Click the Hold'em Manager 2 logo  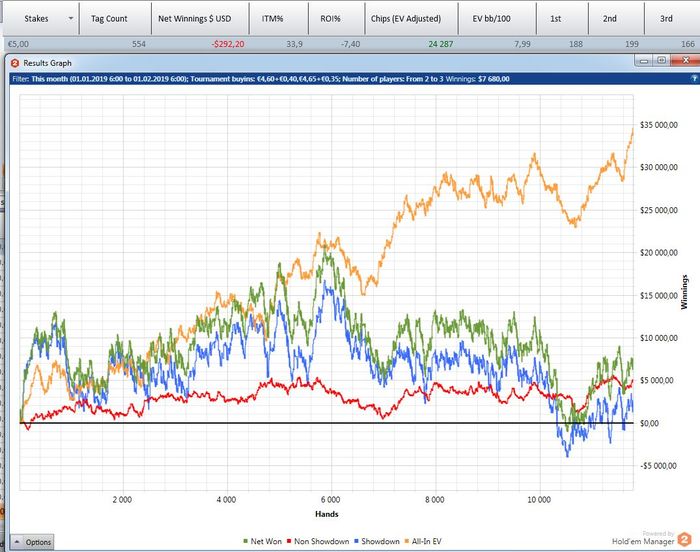pos(684,539)
